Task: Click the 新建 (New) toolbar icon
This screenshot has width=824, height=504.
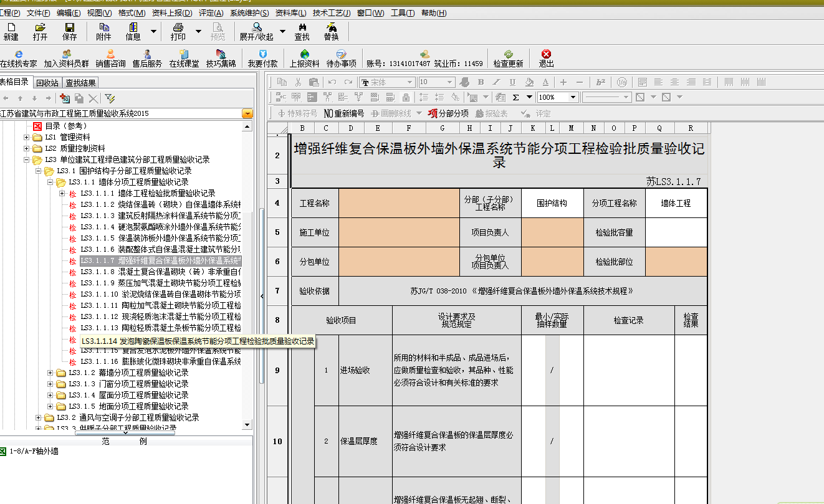Action: click(x=11, y=31)
